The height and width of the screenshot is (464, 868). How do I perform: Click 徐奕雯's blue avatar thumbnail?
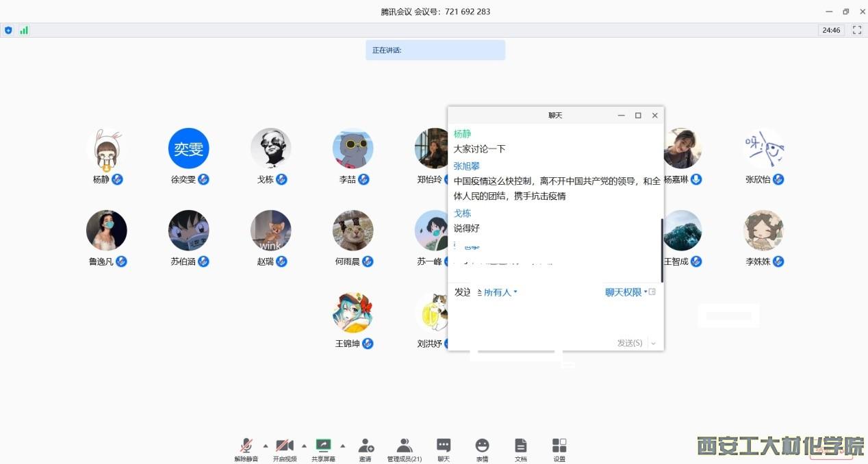[x=188, y=148]
